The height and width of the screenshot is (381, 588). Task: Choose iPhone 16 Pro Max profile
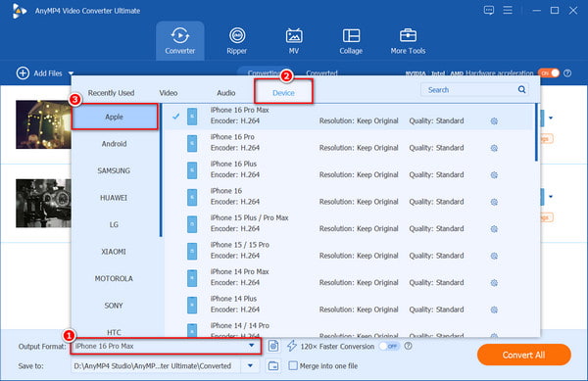click(349, 117)
